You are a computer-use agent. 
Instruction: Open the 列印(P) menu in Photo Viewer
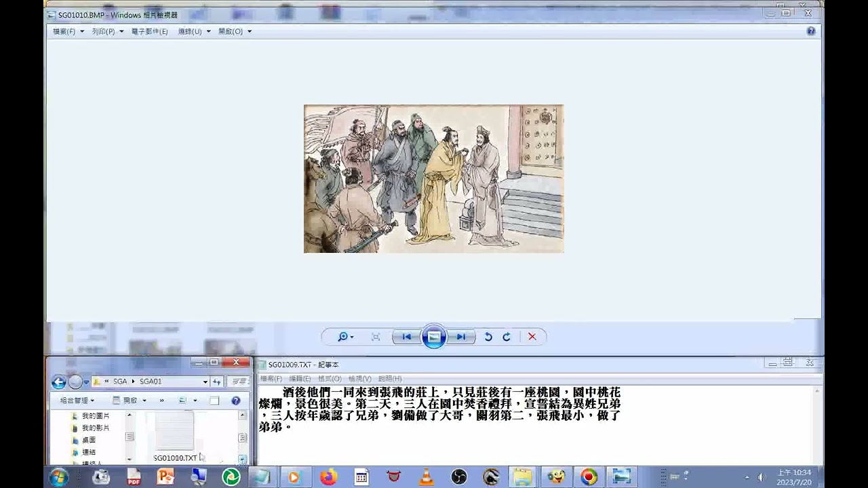coord(108,31)
